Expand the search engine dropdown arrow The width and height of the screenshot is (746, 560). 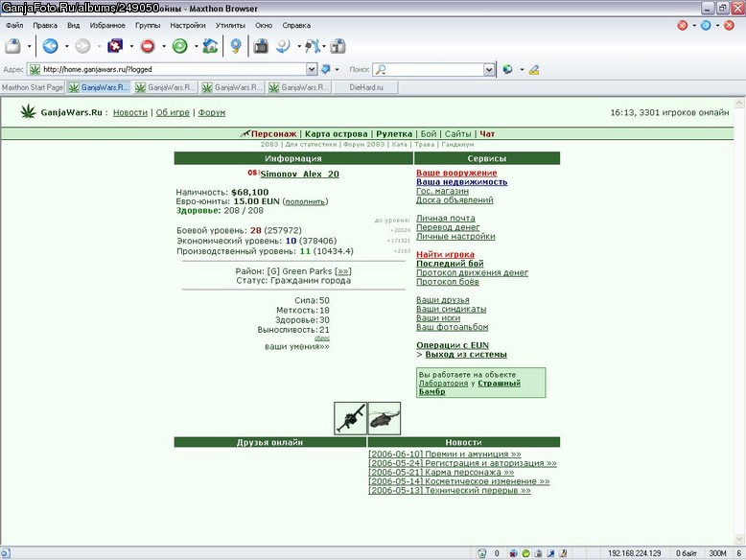click(522, 69)
